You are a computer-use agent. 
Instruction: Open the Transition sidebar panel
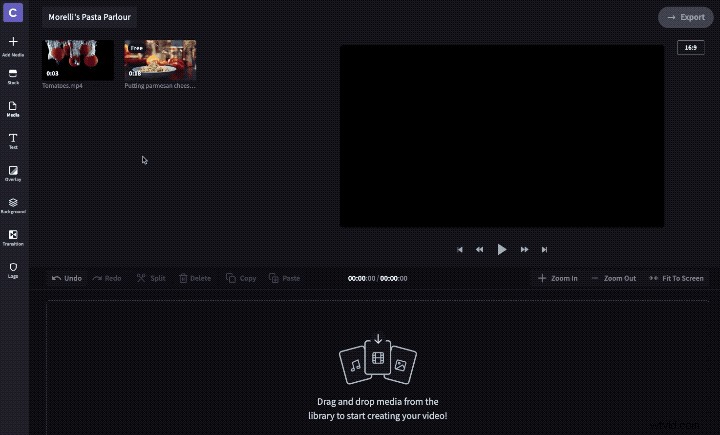pyautogui.click(x=13, y=238)
